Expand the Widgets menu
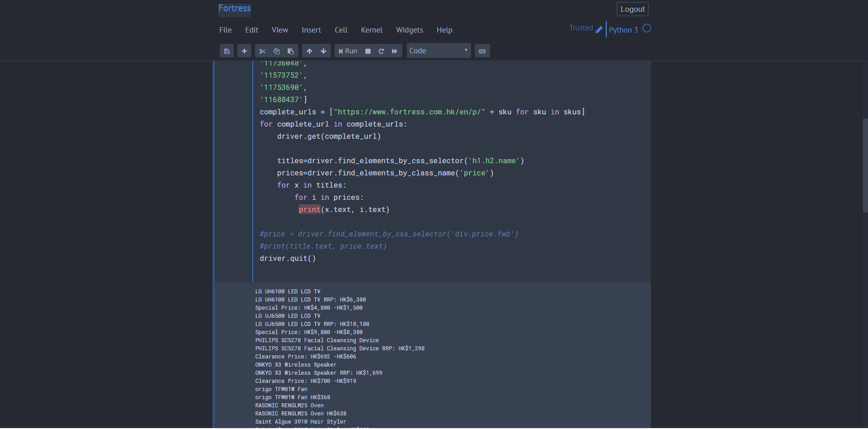 point(409,30)
